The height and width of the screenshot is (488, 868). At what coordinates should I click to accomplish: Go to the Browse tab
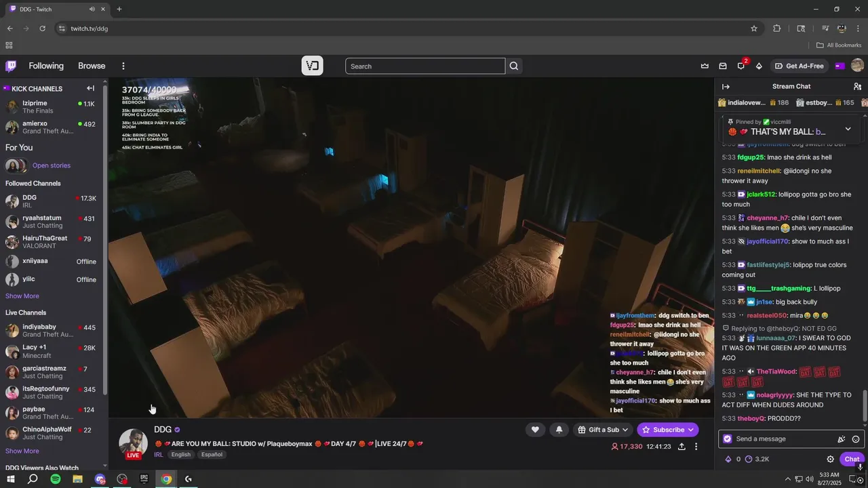pyautogui.click(x=92, y=66)
